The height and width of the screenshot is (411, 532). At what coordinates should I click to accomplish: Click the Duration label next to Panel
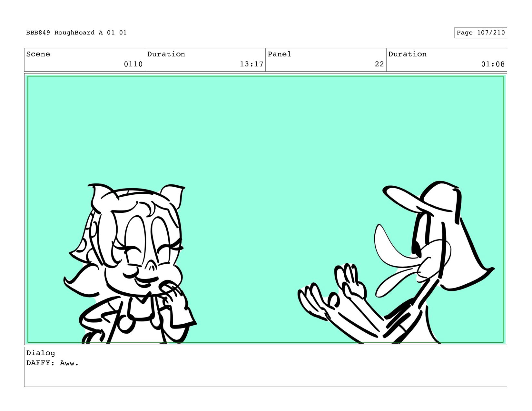coord(407,54)
